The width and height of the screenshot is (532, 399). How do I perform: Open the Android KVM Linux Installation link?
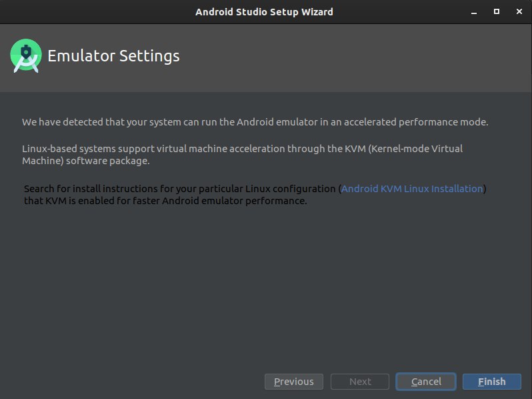point(412,188)
